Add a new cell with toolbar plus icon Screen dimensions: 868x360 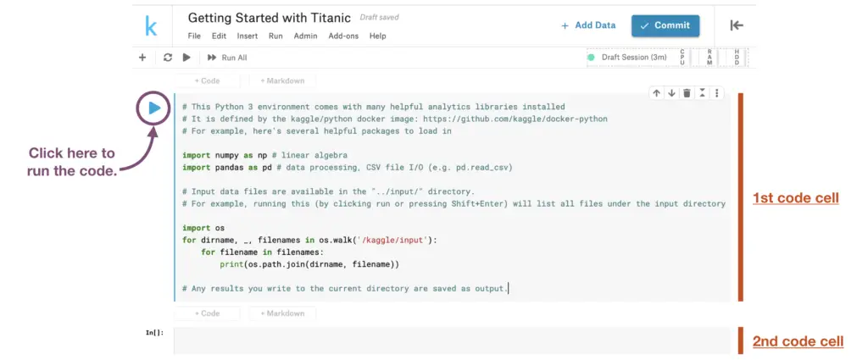point(142,58)
